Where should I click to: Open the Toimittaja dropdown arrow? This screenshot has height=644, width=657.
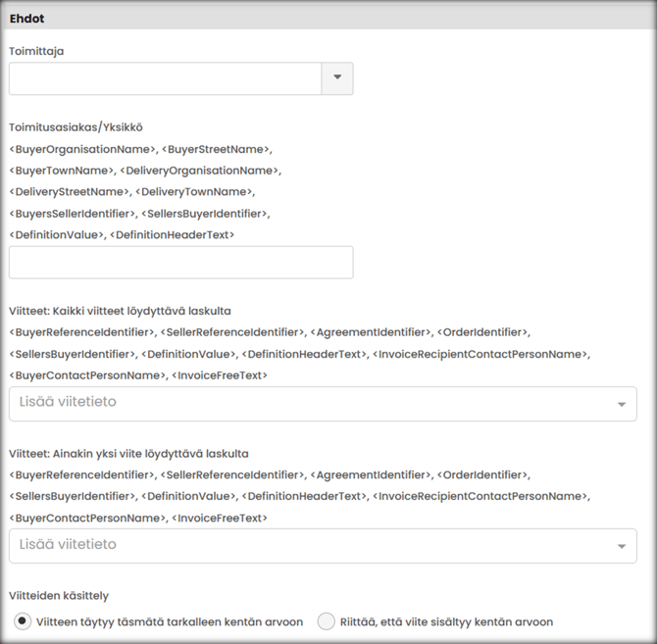[337, 78]
